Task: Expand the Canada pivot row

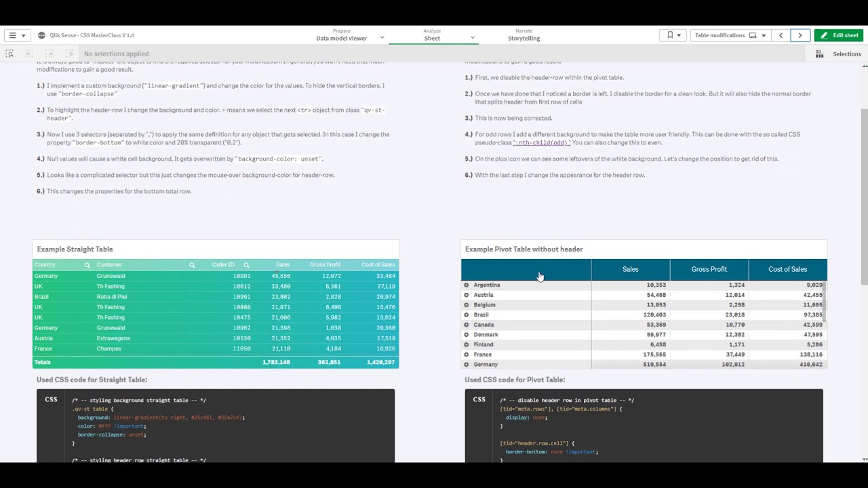Action: point(467,325)
